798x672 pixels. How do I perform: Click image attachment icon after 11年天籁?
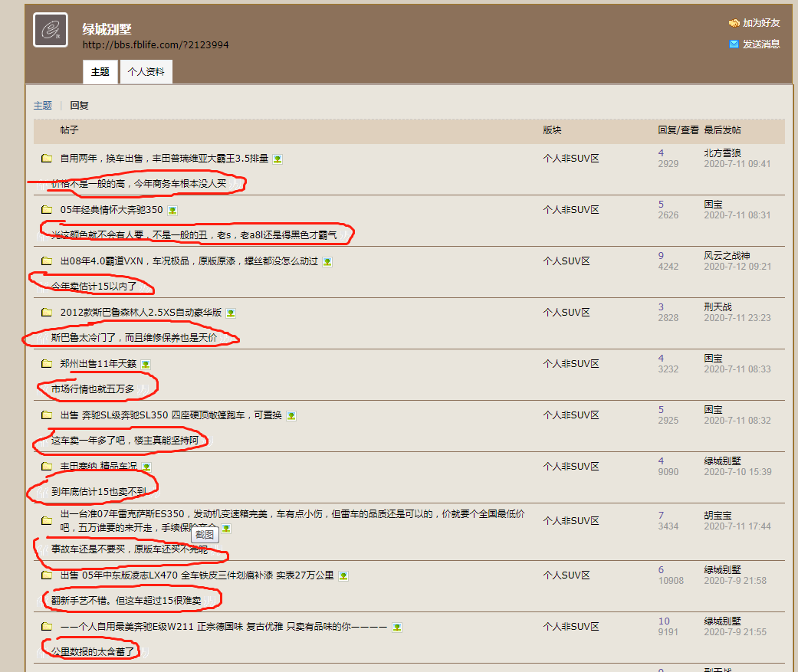click(x=146, y=365)
